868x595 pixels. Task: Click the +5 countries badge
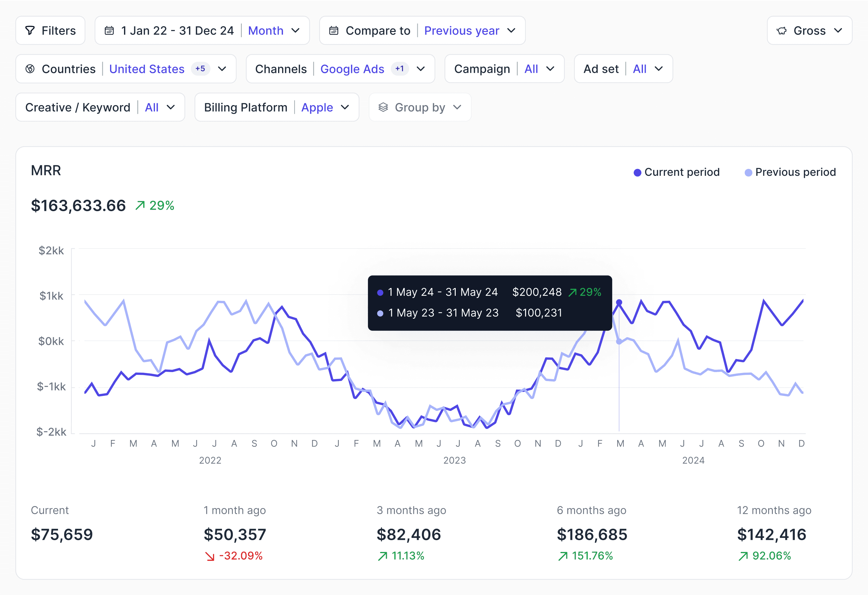[201, 69]
